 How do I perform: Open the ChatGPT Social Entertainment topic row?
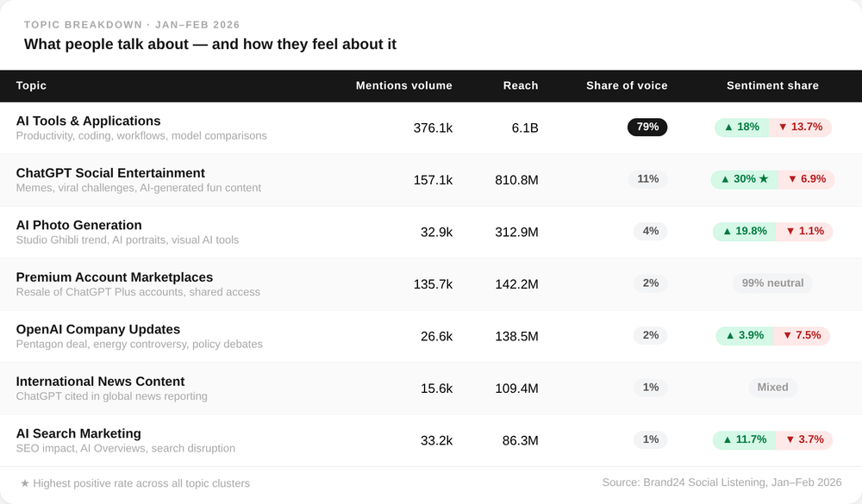tap(110, 173)
